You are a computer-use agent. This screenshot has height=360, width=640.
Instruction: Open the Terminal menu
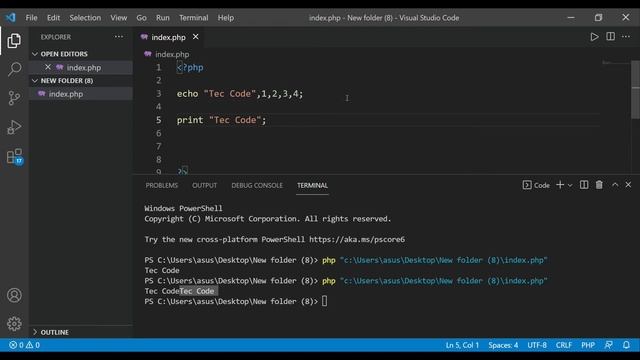click(193, 18)
